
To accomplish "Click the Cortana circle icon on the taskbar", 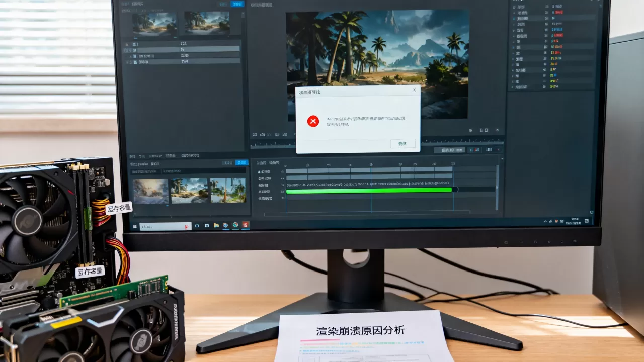I will (197, 226).
